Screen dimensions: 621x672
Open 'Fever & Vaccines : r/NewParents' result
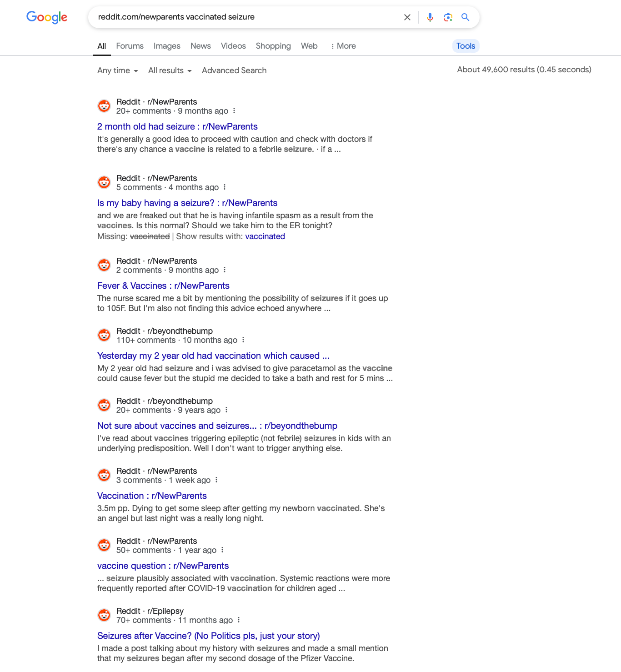(163, 286)
